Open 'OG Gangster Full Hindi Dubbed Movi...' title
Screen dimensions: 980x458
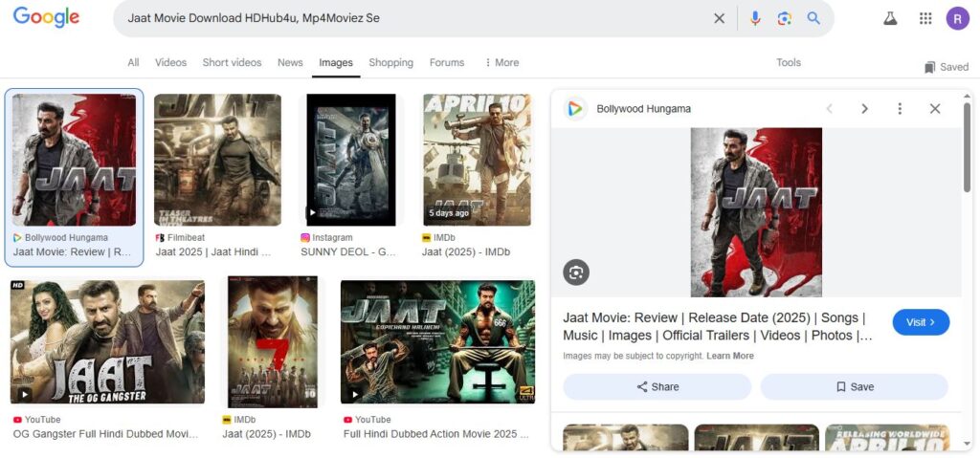[x=105, y=434]
